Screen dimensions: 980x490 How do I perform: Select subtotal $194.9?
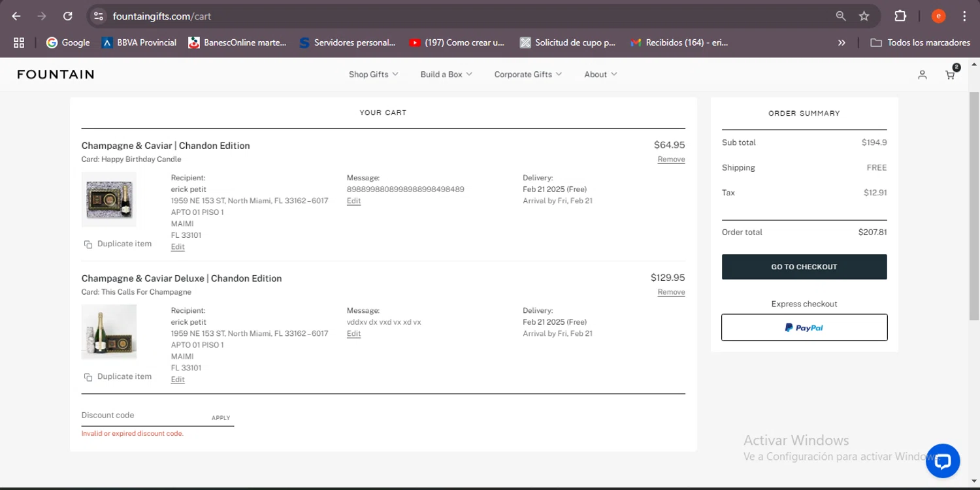[874, 142]
